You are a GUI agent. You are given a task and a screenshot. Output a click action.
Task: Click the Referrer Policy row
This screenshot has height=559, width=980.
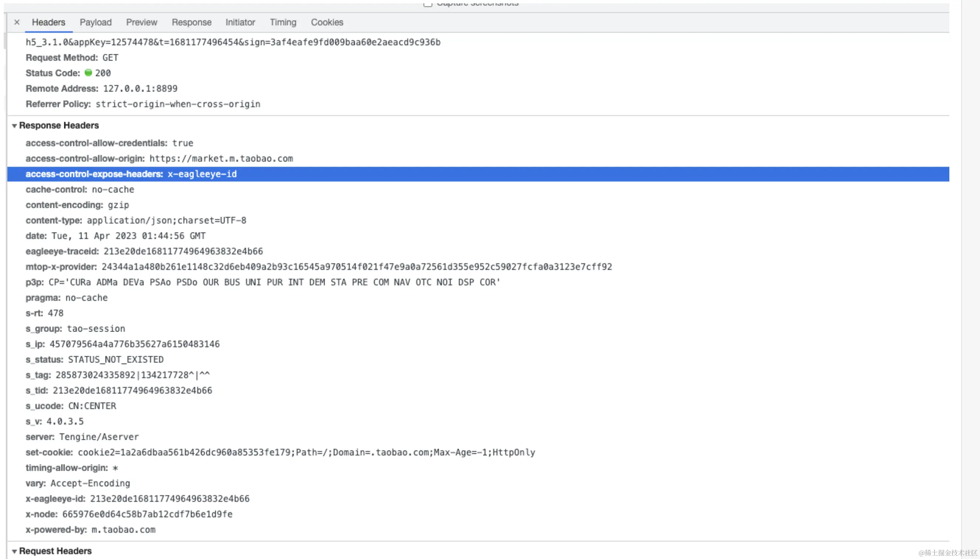[143, 104]
